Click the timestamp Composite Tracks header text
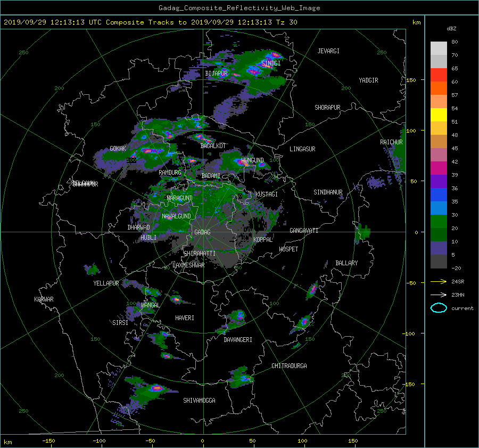 151,22
